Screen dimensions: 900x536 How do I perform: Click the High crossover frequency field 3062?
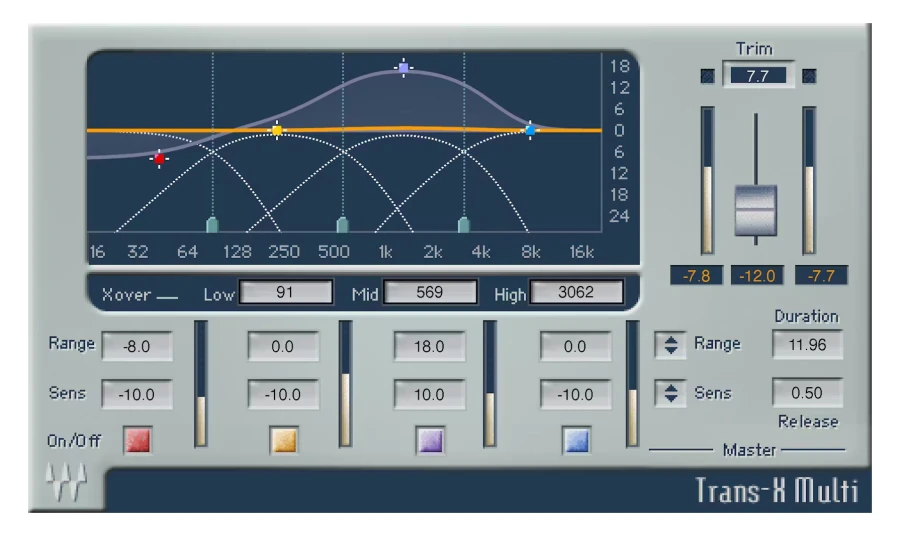pos(576,292)
